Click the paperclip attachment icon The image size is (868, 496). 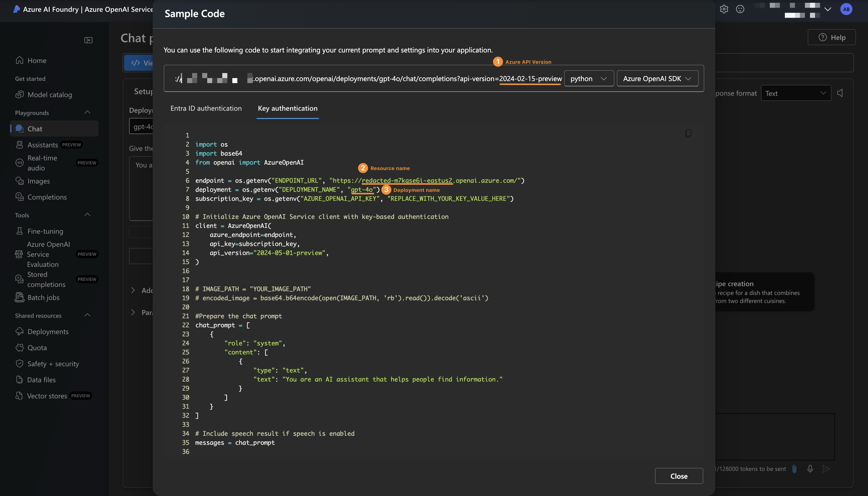tap(794, 469)
